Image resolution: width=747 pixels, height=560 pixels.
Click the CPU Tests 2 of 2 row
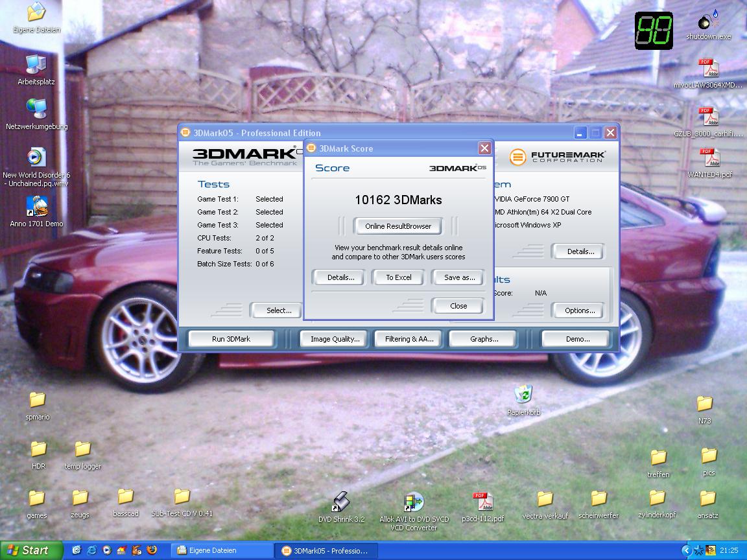tap(235, 238)
